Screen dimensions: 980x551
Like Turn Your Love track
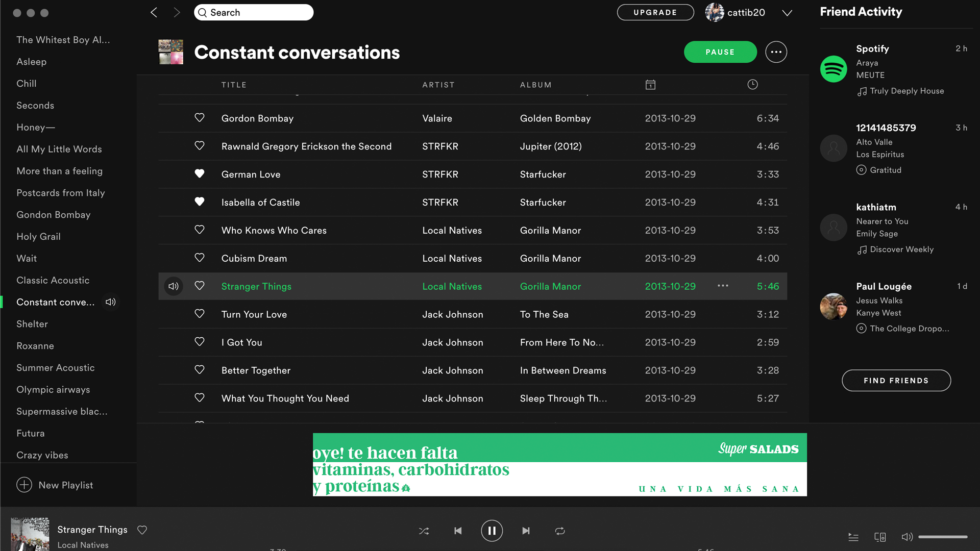pos(200,314)
